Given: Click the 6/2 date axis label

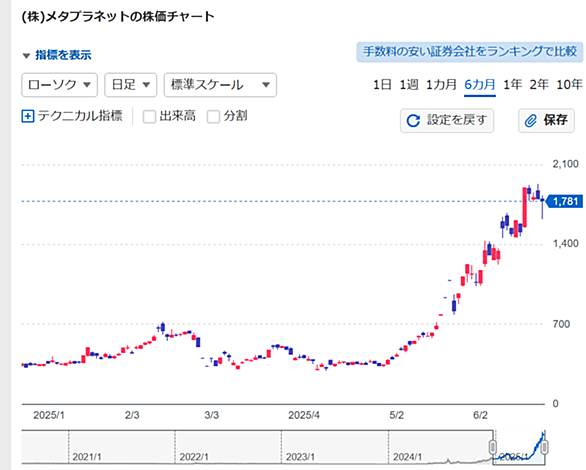Looking at the screenshot, I should coord(480,415).
